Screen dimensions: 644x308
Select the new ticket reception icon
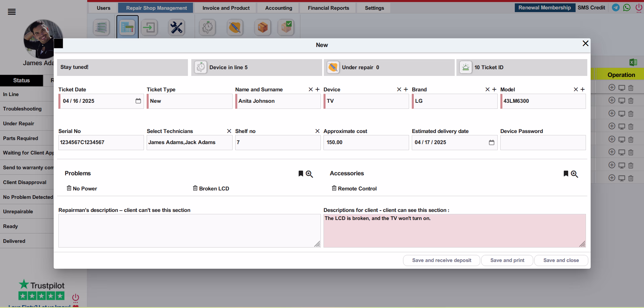pyautogui.click(x=128, y=28)
